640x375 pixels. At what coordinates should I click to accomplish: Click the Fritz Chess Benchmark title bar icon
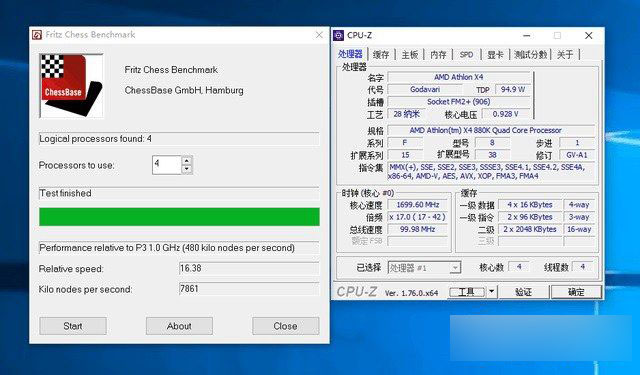tap(37, 35)
